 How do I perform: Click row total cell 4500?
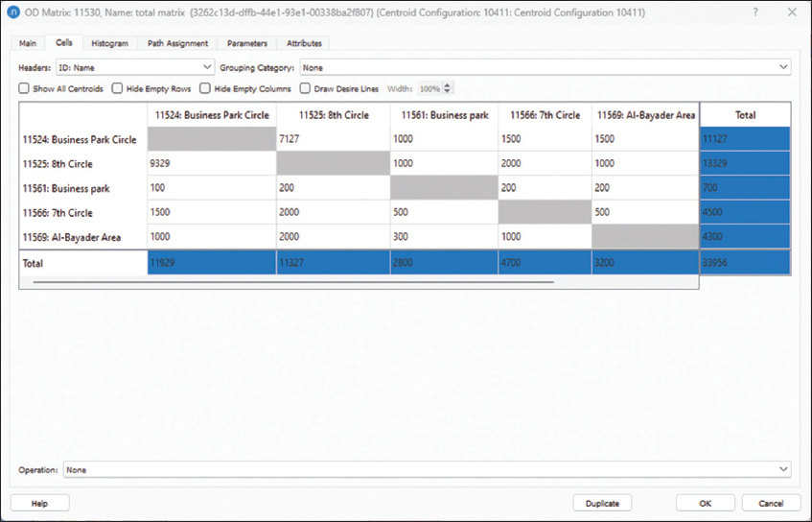[x=745, y=212]
